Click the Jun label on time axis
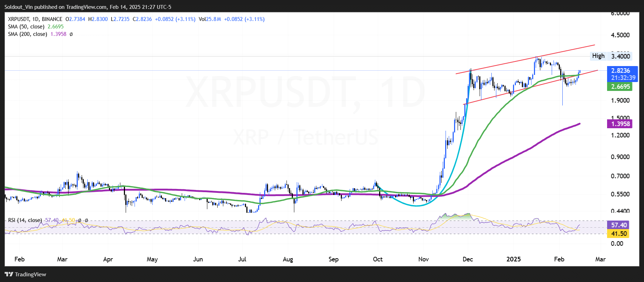644x282 pixels. tap(198, 259)
